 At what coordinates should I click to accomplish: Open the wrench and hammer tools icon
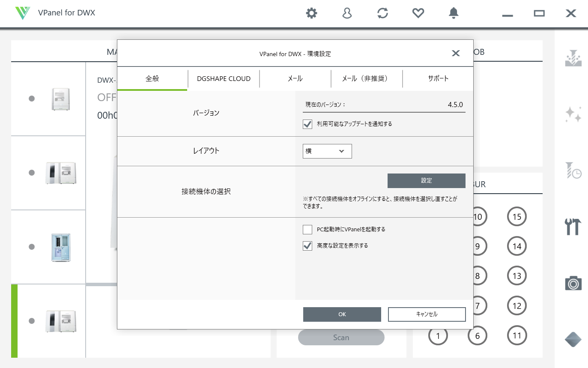coord(573,227)
